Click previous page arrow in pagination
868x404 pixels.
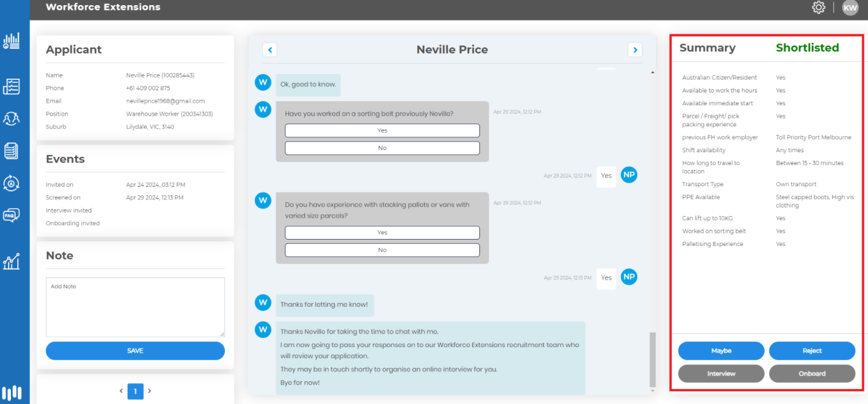click(121, 391)
